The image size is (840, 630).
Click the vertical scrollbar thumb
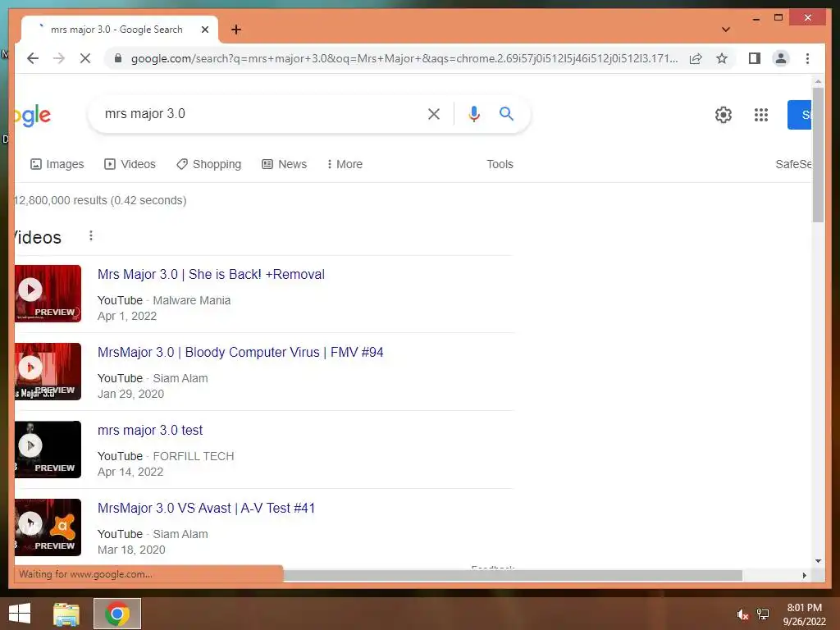click(x=818, y=155)
